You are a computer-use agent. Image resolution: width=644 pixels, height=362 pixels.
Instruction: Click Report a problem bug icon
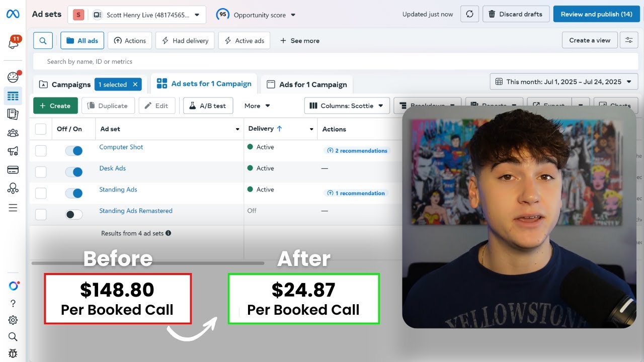(x=13, y=354)
